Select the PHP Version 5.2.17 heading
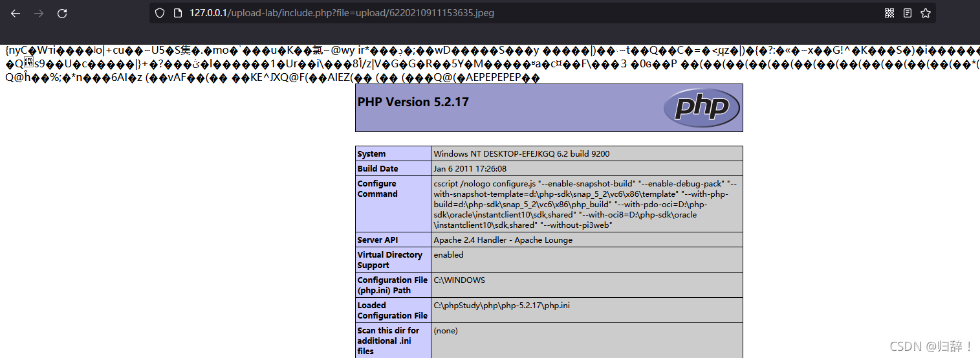This screenshot has height=358, width=980. click(413, 102)
